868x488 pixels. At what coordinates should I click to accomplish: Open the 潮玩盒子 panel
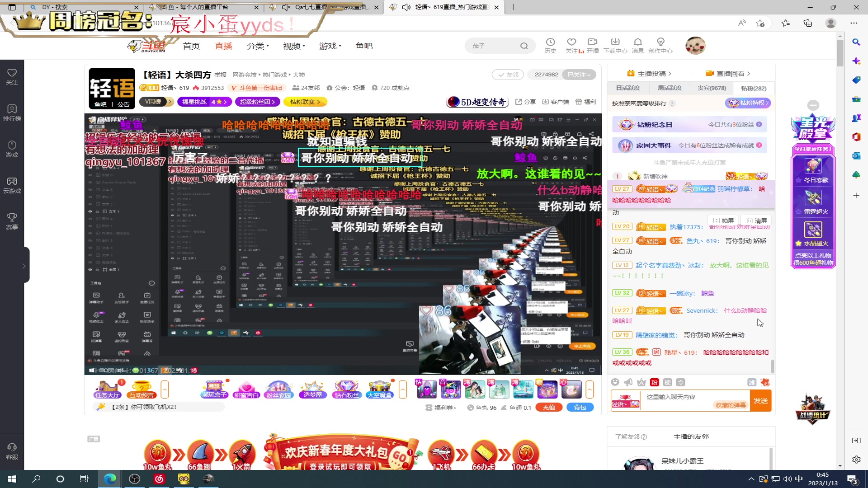click(x=214, y=389)
